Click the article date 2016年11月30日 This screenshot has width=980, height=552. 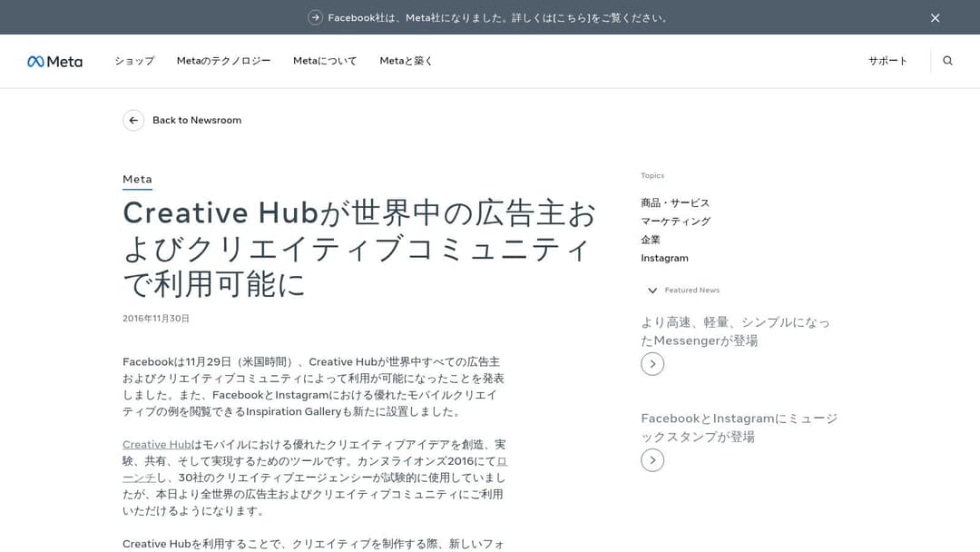pos(156,318)
